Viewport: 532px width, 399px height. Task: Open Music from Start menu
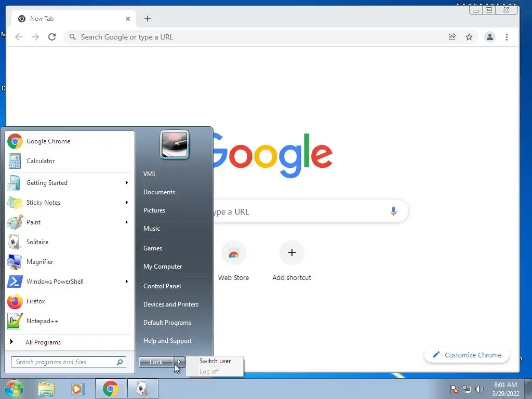(152, 229)
